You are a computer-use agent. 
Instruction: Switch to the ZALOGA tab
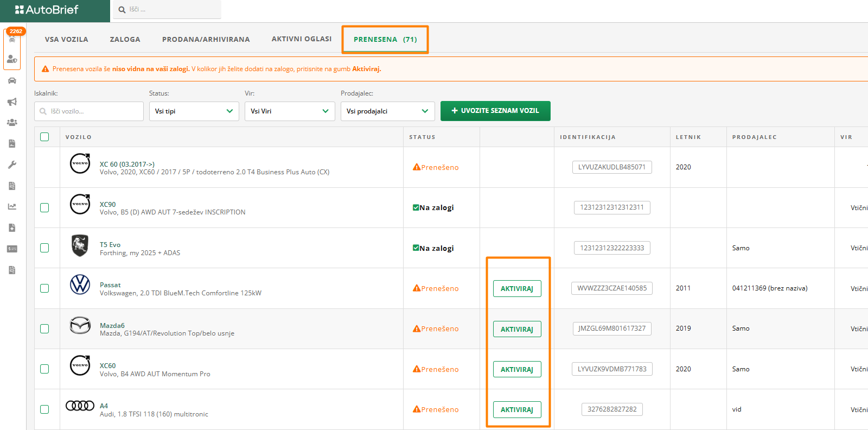click(x=125, y=39)
